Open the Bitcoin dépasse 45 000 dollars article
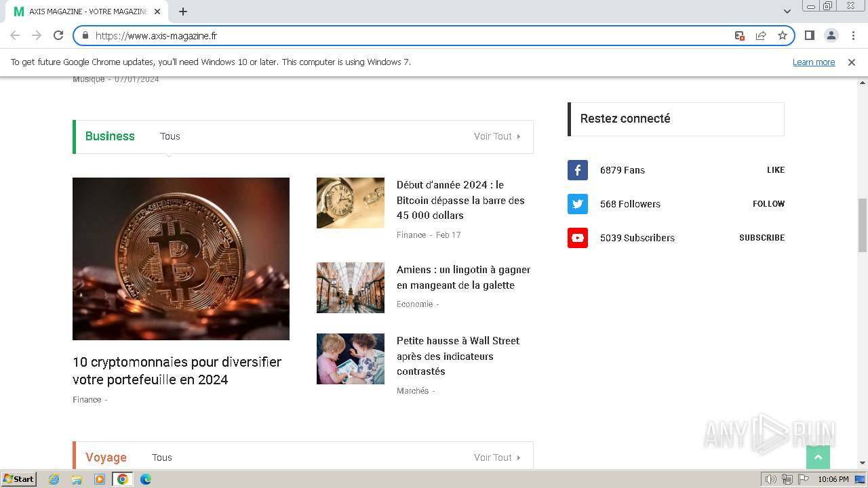 [x=461, y=200]
